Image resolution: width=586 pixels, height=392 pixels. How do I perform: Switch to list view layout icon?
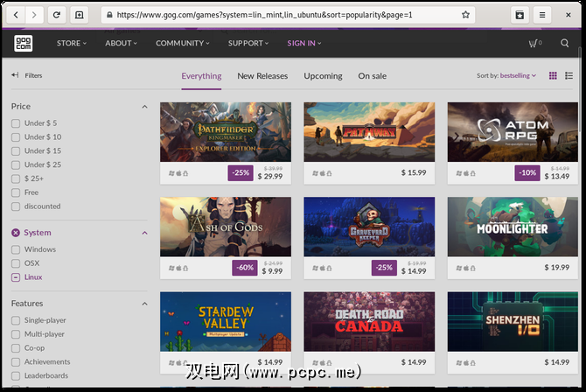pyautogui.click(x=569, y=76)
